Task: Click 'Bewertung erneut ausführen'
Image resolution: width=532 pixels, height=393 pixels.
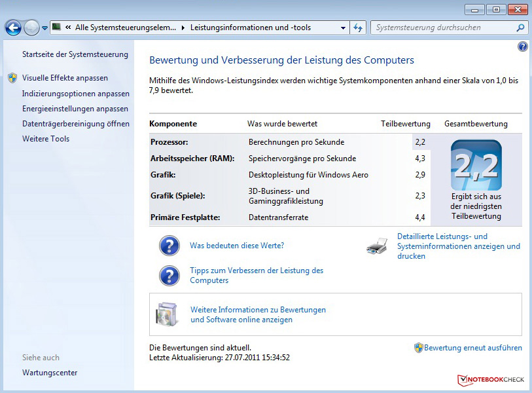Action: [x=473, y=348]
